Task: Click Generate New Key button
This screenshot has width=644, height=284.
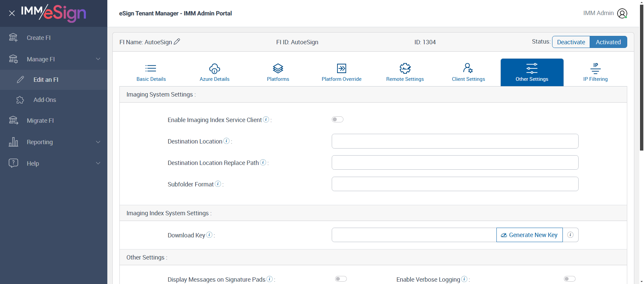Action: (x=529, y=235)
